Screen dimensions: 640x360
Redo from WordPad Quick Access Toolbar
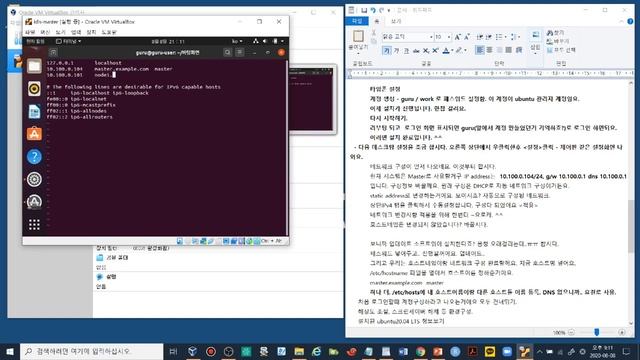[x=382, y=10]
